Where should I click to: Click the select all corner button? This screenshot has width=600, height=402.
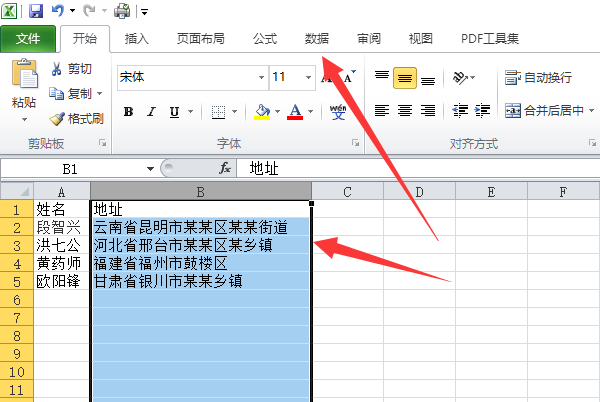[16, 191]
